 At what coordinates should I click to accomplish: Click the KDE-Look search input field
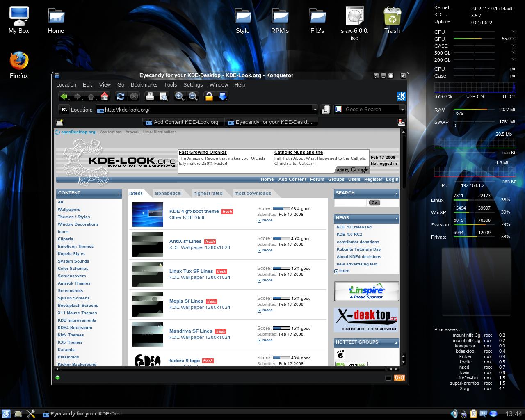click(x=351, y=203)
